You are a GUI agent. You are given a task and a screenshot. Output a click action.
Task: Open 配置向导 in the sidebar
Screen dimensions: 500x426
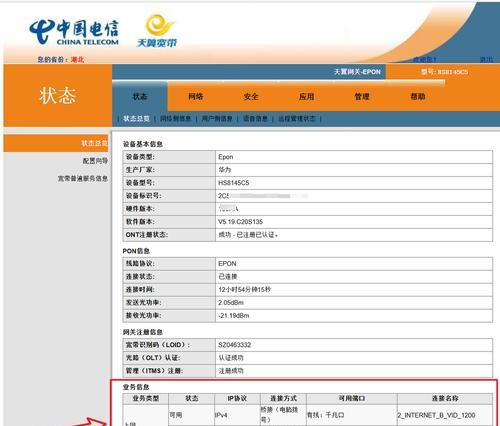tap(95, 161)
